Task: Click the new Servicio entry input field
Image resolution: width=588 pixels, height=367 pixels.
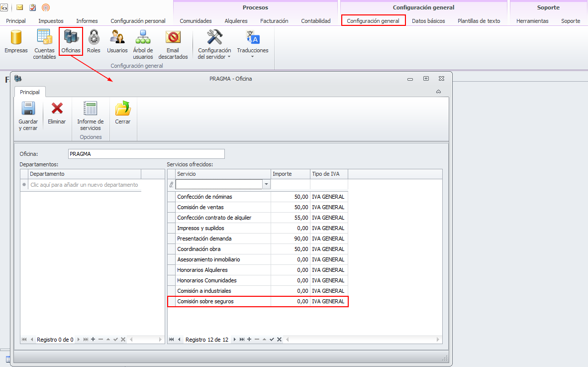Action: coord(219,184)
